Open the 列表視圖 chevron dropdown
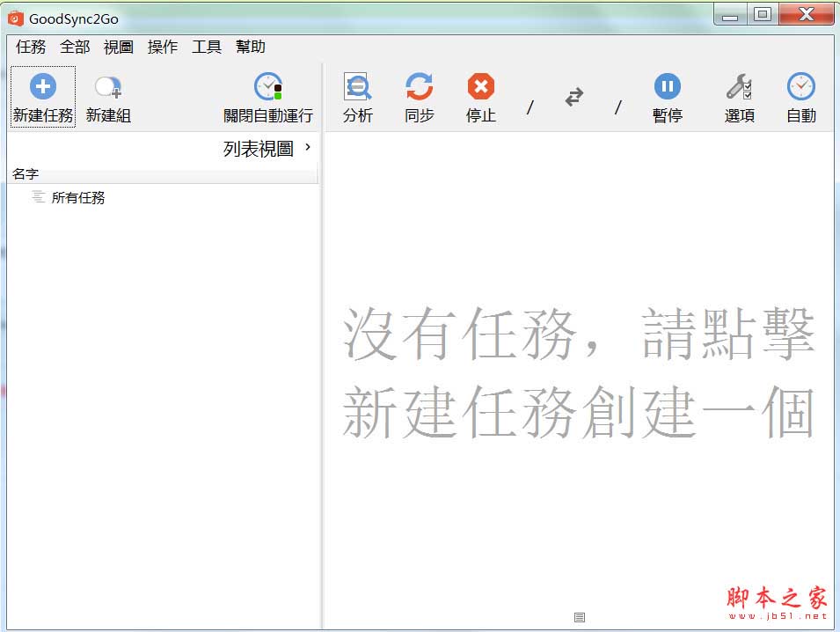Screen dimensions: 840x632 point(307,148)
